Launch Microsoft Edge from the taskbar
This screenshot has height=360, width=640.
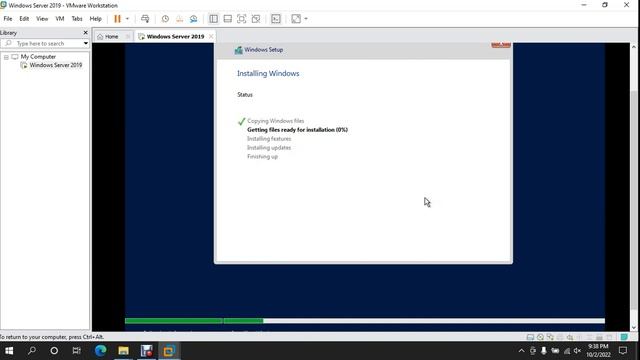[101, 351]
